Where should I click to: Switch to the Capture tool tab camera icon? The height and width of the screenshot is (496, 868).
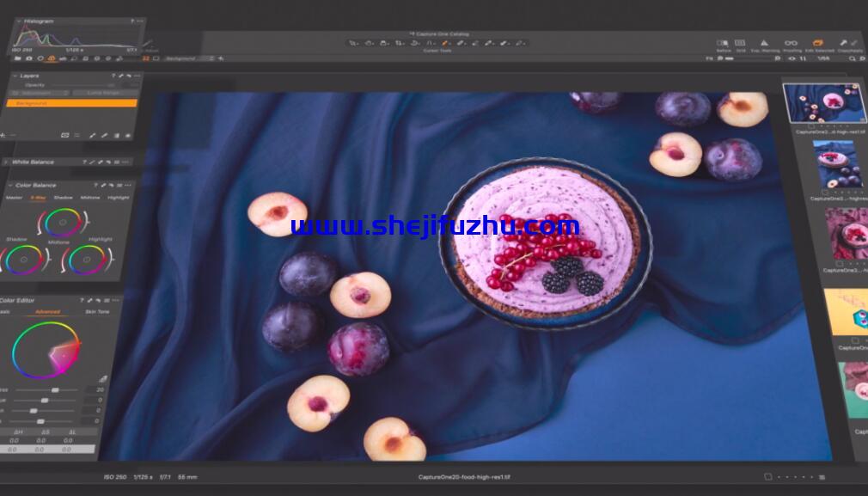[x=28, y=58]
